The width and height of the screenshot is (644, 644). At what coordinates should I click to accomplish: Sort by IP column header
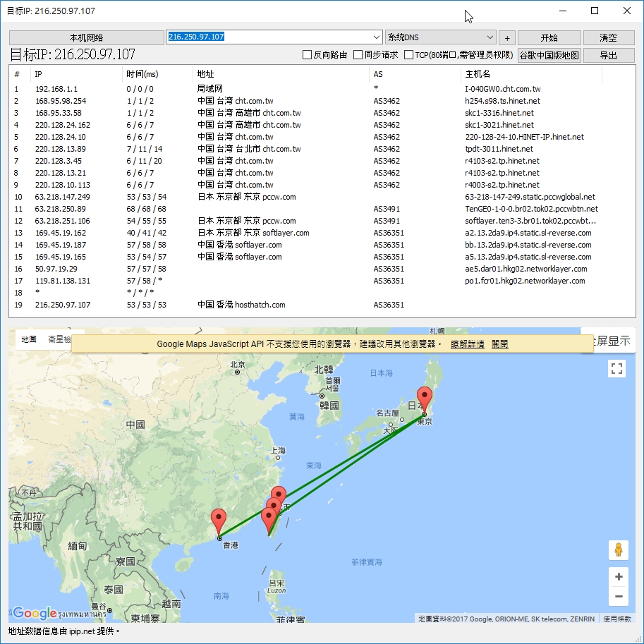click(76, 74)
